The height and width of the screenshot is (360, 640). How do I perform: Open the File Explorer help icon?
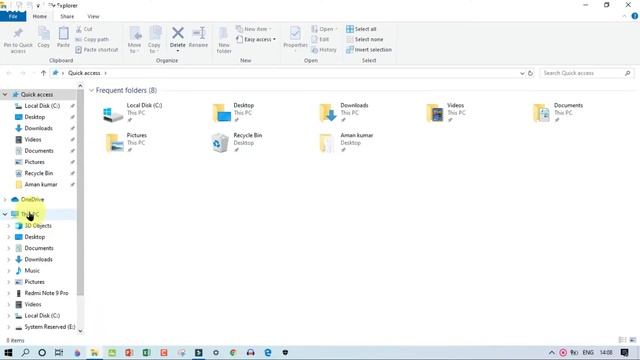click(635, 16)
